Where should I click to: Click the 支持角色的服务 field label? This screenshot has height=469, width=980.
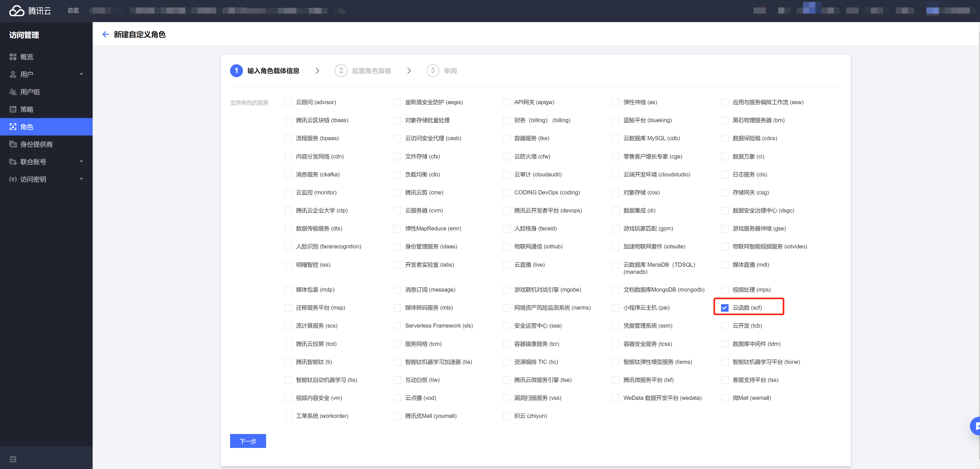[249, 103]
